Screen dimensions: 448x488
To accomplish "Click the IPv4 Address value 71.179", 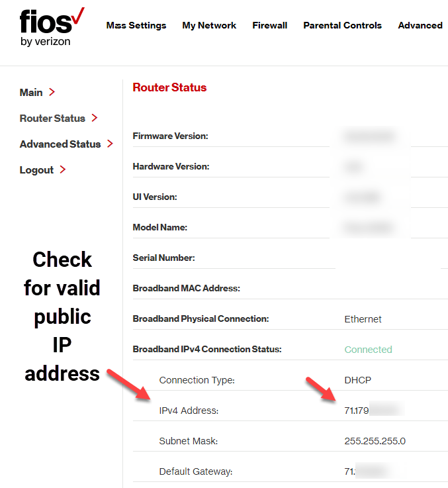I will pos(357,411).
